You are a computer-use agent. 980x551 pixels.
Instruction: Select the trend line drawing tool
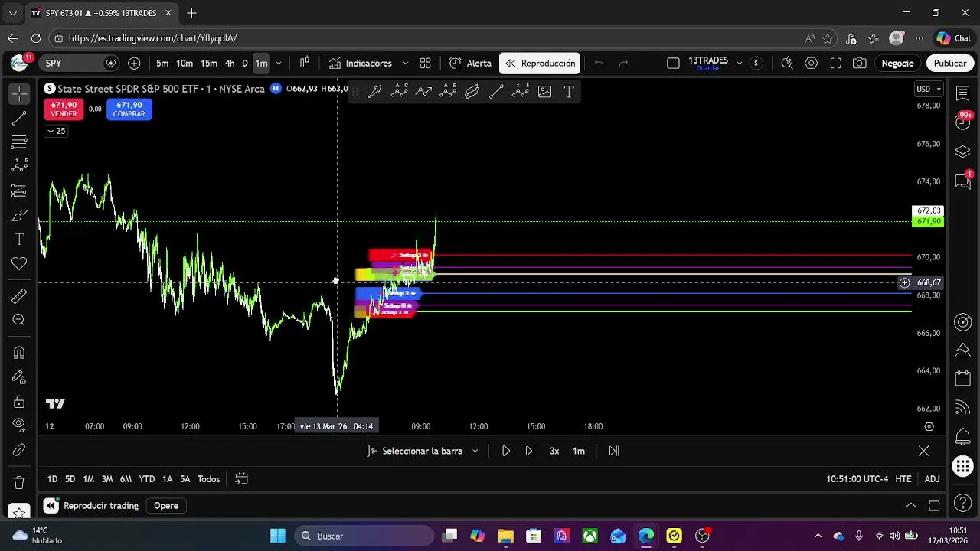[19, 118]
